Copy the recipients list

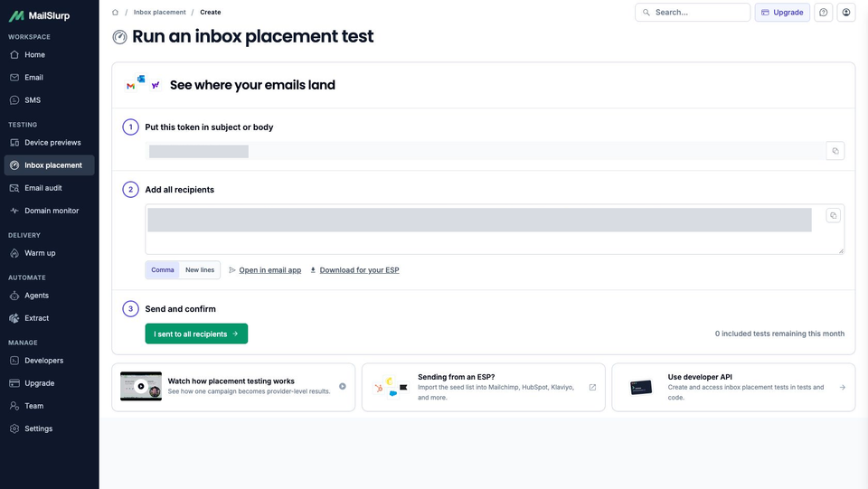point(833,216)
